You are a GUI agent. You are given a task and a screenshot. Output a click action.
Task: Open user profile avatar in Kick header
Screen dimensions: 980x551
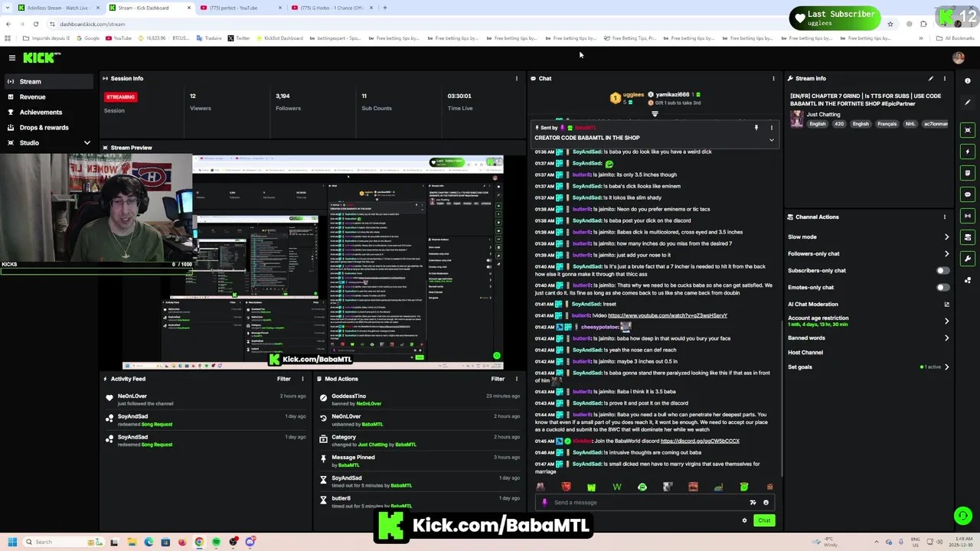(x=959, y=57)
